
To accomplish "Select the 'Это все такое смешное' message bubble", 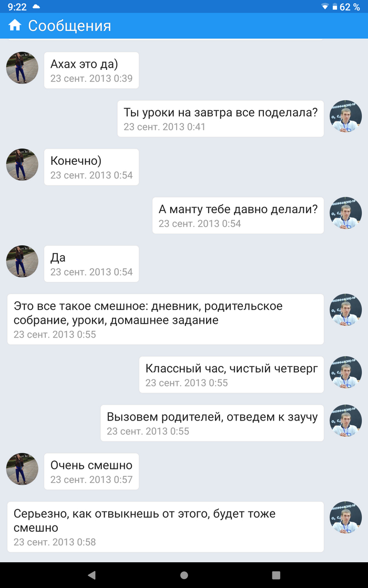I will tap(166, 319).
